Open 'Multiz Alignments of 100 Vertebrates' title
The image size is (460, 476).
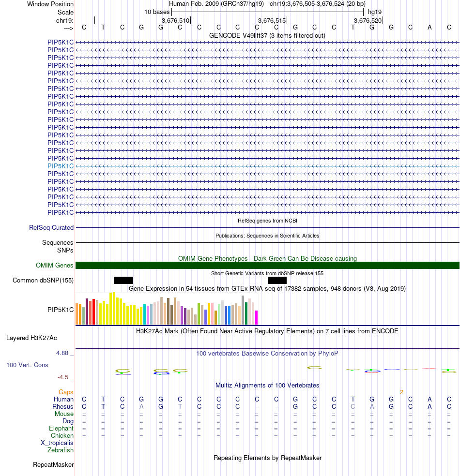click(x=267, y=385)
